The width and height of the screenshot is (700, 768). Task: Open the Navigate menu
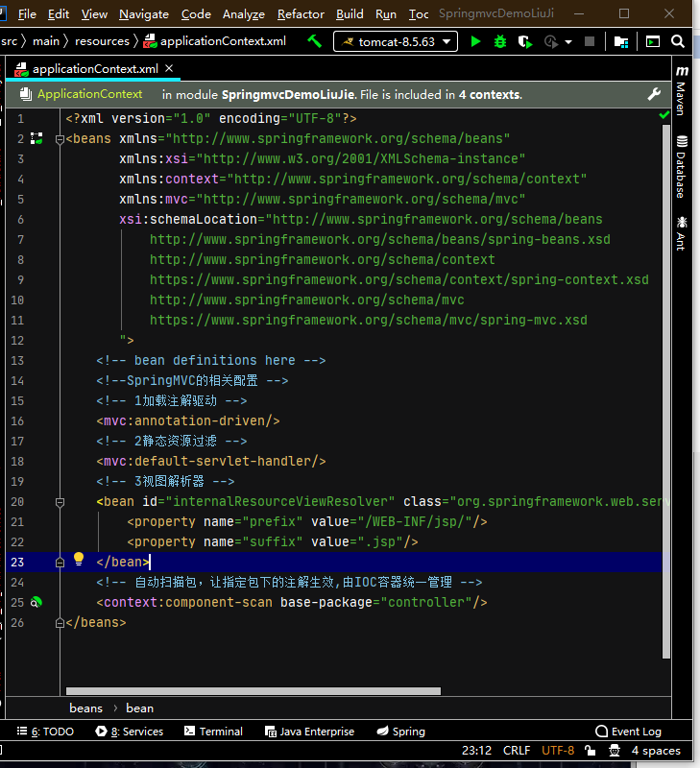[143, 14]
